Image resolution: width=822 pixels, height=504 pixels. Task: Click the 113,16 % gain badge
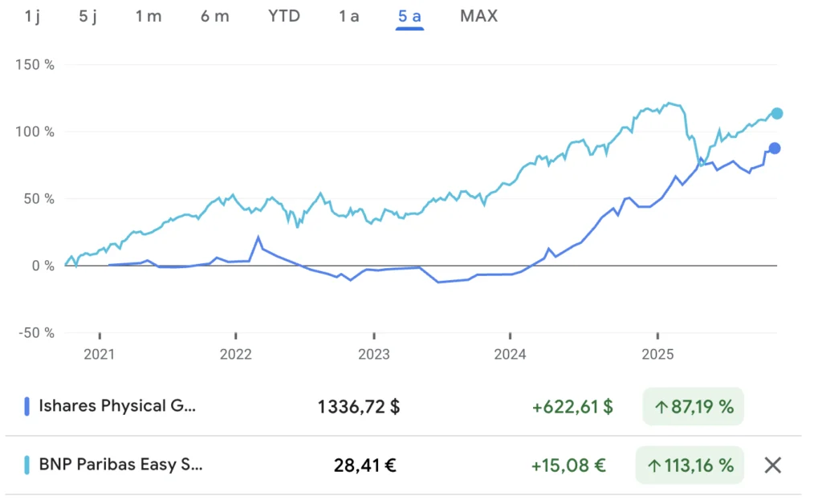690,465
